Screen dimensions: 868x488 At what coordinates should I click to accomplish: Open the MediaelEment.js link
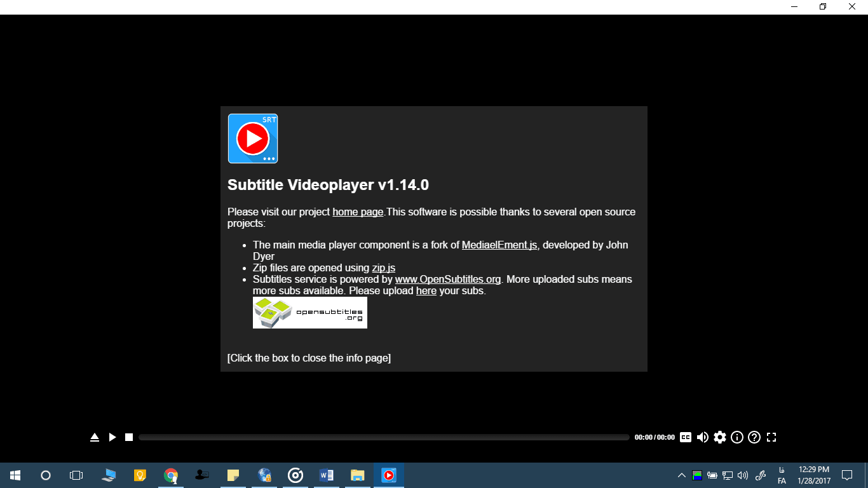click(499, 245)
